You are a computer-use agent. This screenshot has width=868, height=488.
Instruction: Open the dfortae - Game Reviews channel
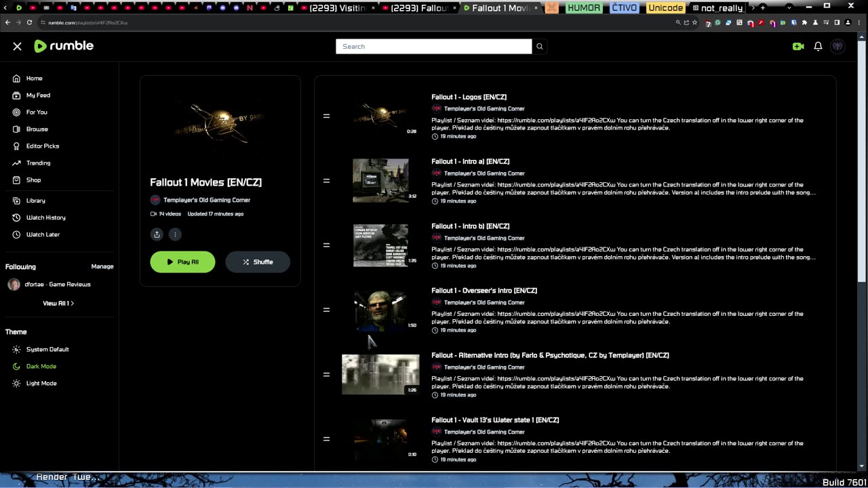click(x=49, y=285)
